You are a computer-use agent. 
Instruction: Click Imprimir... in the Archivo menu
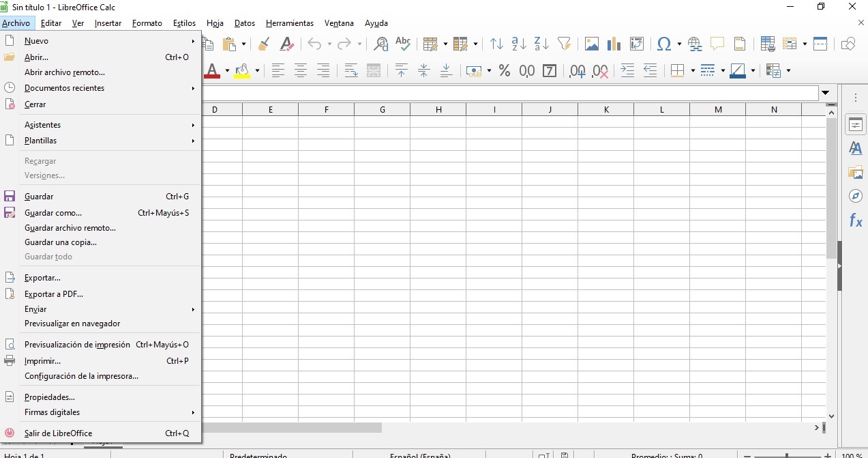101,361
